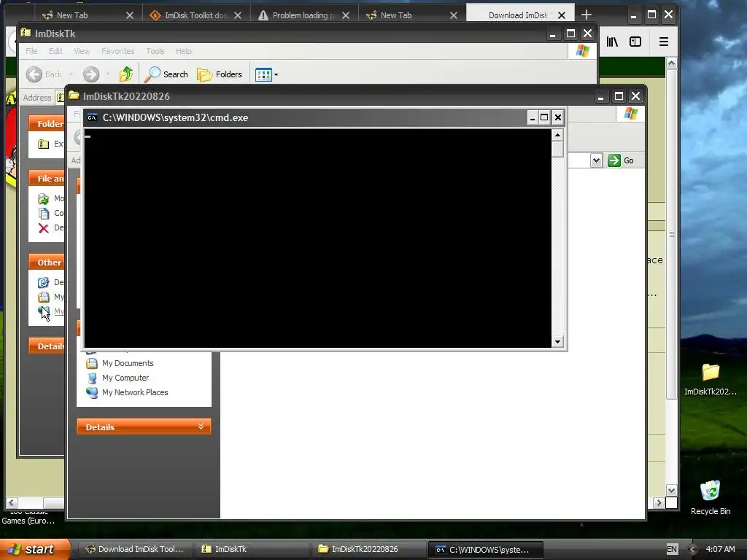The height and width of the screenshot is (560, 747).
Task: Switch to Download ImDisk Tool taskbar button
Action: pyautogui.click(x=134, y=549)
